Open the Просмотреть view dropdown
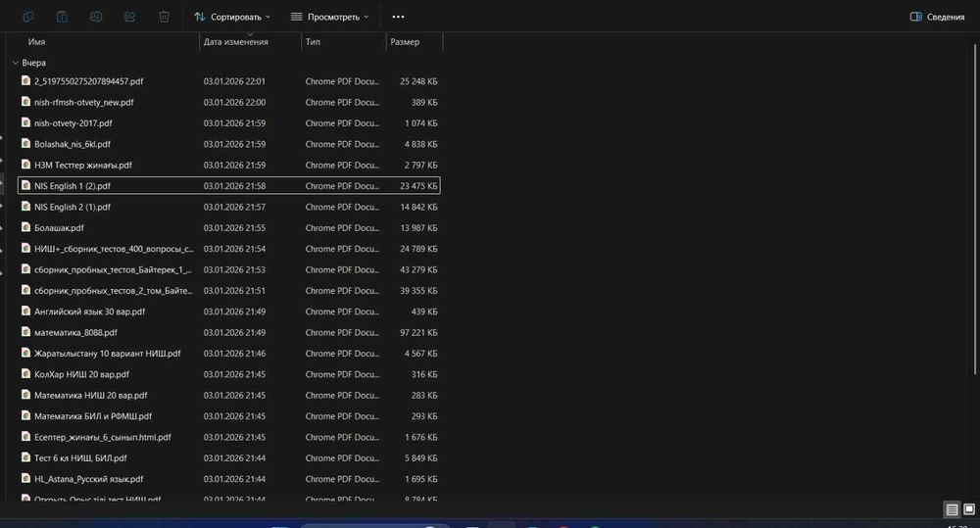Image resolution: width=980 pixels, height=528 pixels. coord(330,17)
